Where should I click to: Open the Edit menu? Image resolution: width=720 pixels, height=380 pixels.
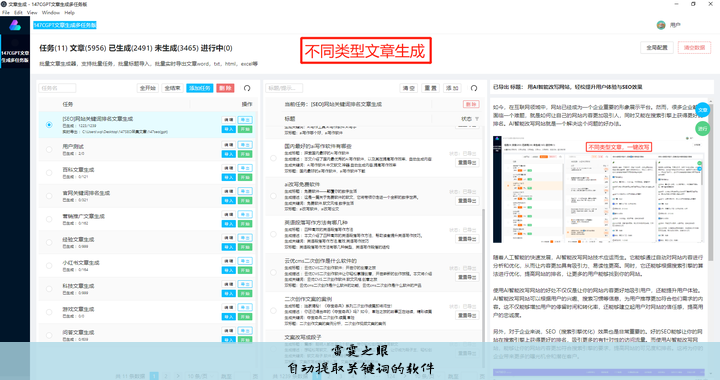[x=18, y=12]
